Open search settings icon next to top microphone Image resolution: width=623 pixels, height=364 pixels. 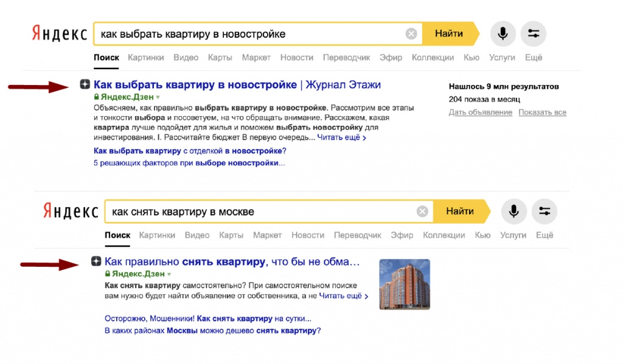[534, 34]
